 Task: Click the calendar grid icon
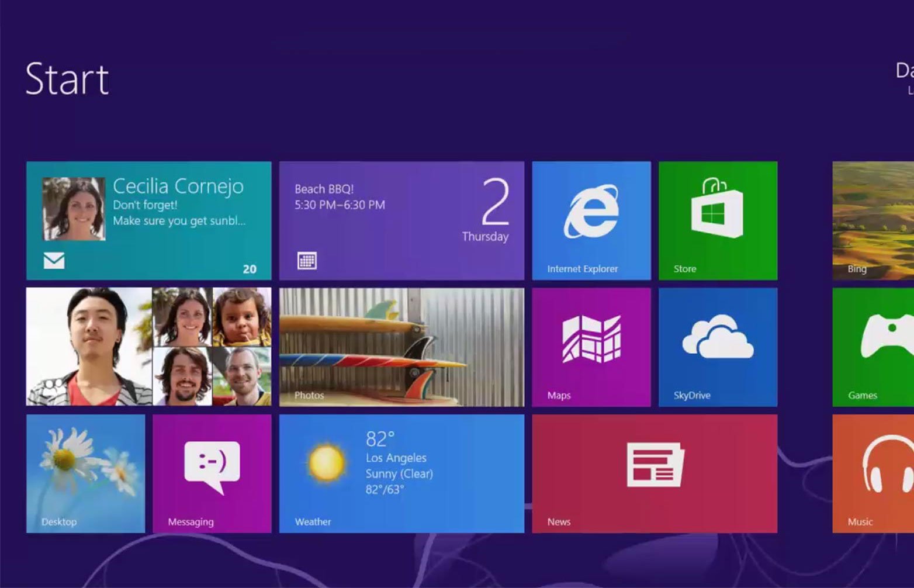click(307, 260)
